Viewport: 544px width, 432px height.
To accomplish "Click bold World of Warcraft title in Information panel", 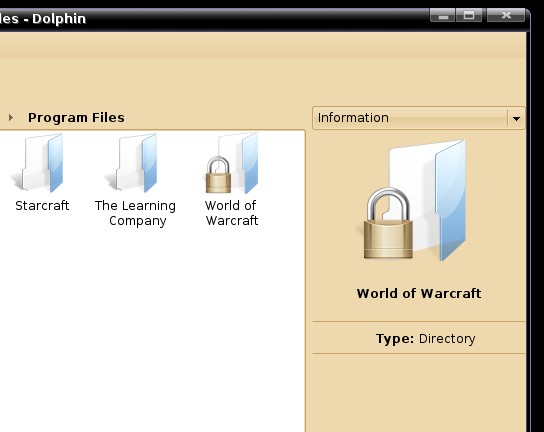I will point(419,294).
